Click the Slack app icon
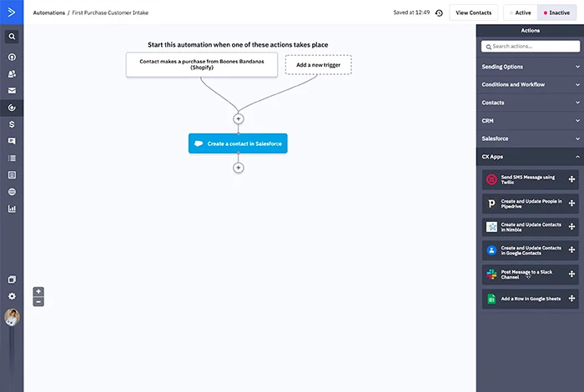This screenshot has width=584, height=392. point(491,274)
